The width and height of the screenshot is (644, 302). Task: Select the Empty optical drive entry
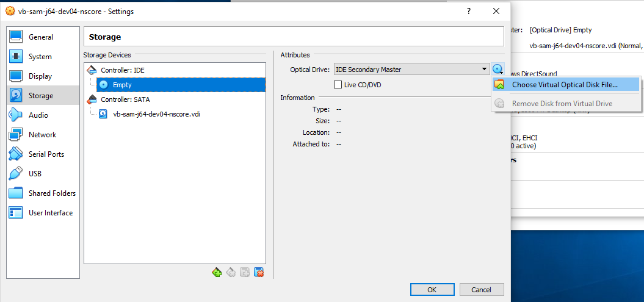click(x=181, y=85)
